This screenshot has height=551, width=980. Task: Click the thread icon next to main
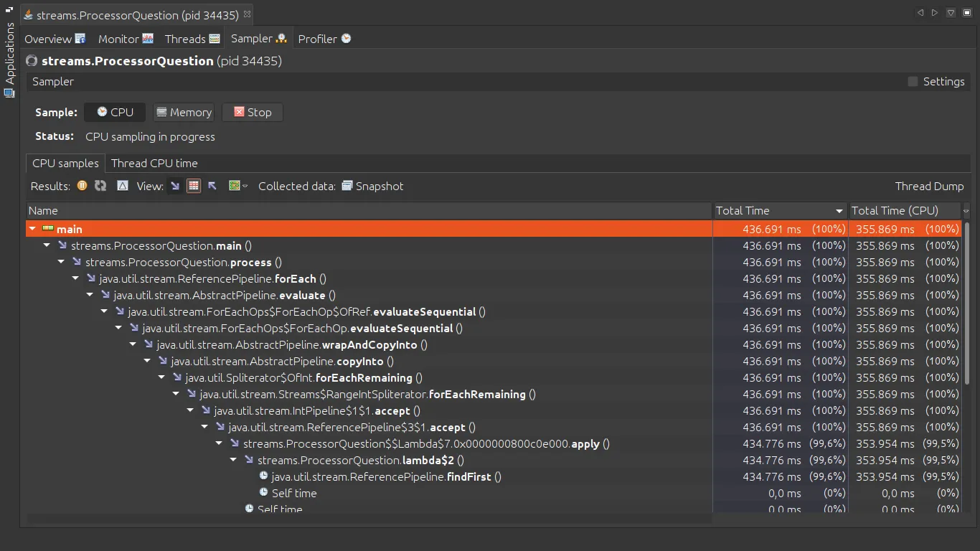[48, 229]
